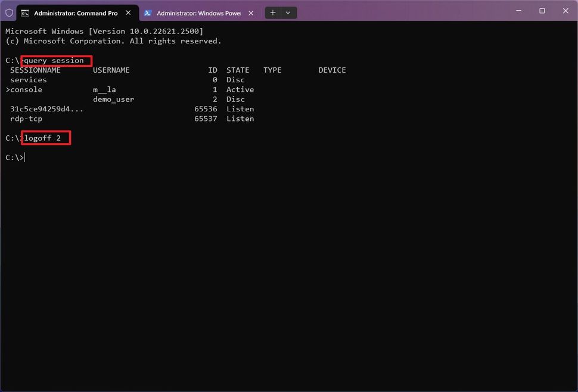Click the m__la username entry
This screenshot has height=392, width=578.
105,89
